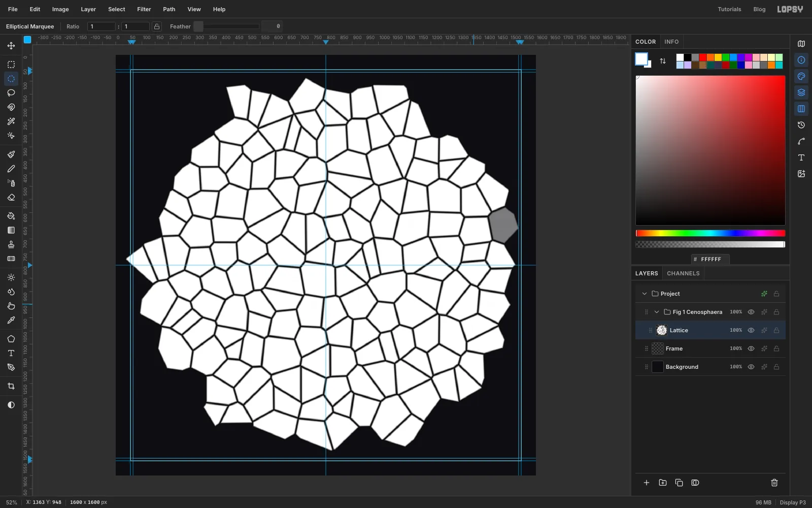Select the Lasso tool

[x=11, y=93]
